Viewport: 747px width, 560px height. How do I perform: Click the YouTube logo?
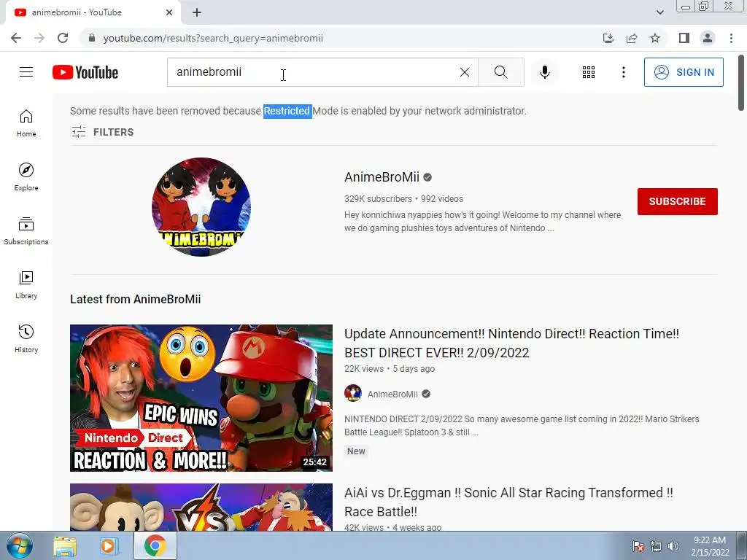coord(85,72)
